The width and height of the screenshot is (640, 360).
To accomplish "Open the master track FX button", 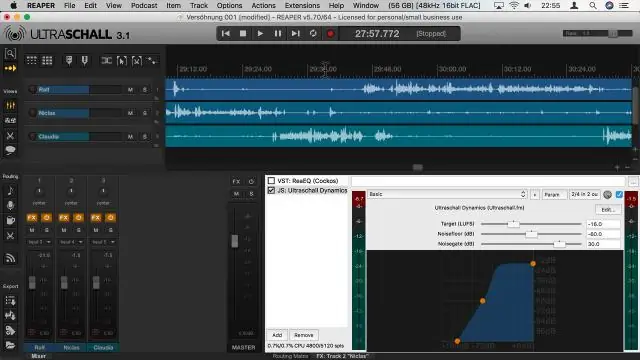I will tap(236, 182).
